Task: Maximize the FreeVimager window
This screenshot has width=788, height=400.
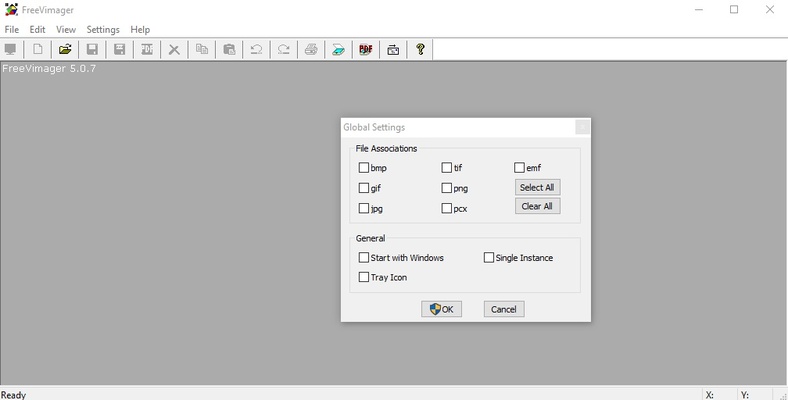Action: tap(734, 10)
